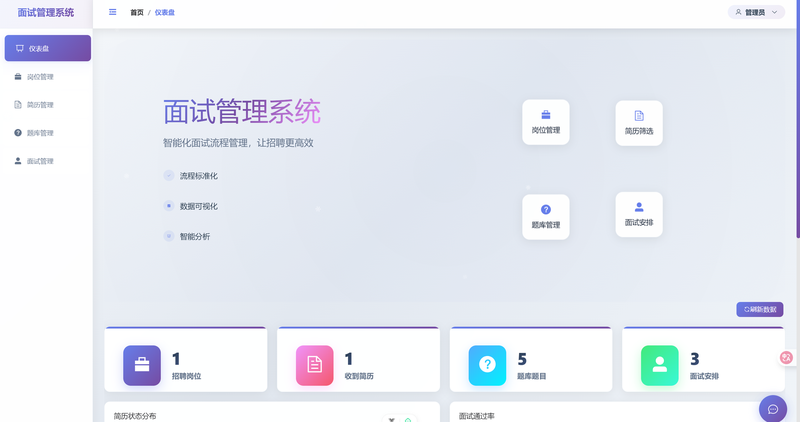Click the briefcase icon on 招聘岗位 card
Screen dimensions: 800x422
[142, 365]
